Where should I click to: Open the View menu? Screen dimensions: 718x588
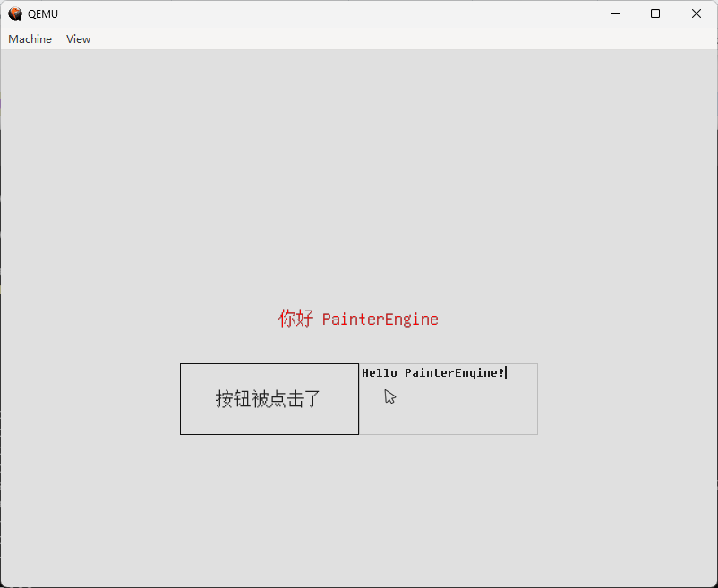click(x=78, y=38)
